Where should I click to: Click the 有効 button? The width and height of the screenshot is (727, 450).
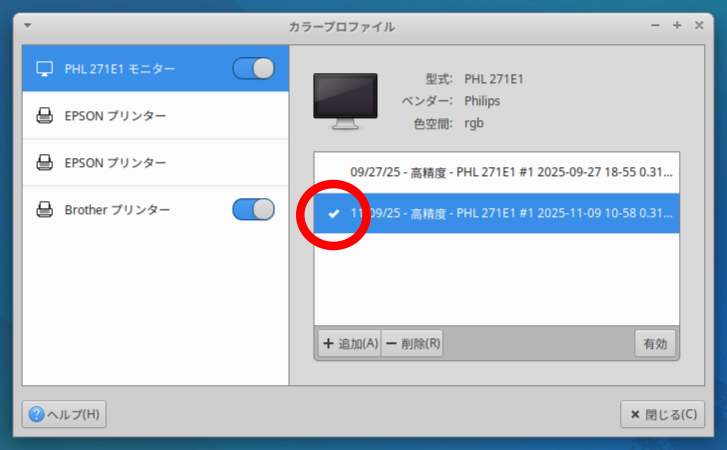[x=655, y=343]
